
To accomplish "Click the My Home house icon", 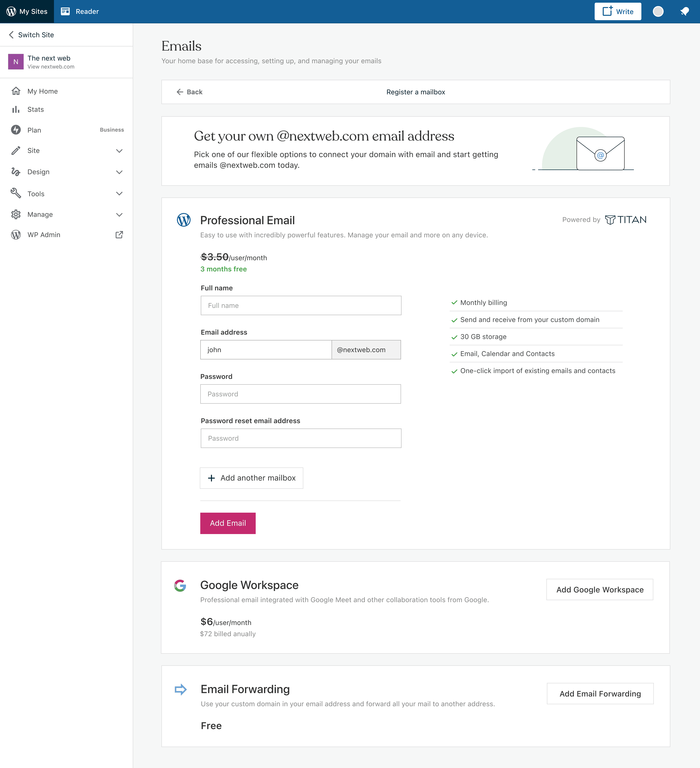I will coord(16,91).
